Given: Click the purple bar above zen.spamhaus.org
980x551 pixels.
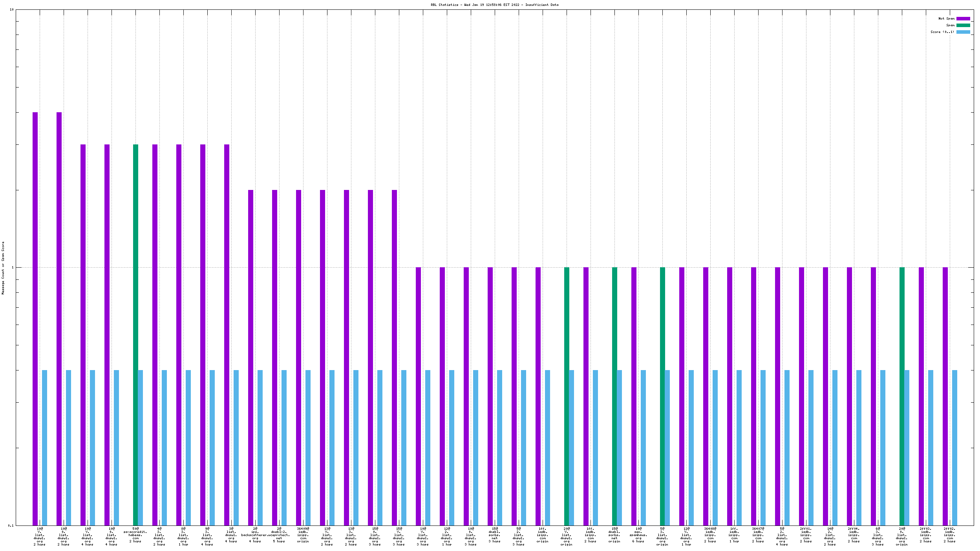Looking at the screenshot, I should [x=634, y=396].
